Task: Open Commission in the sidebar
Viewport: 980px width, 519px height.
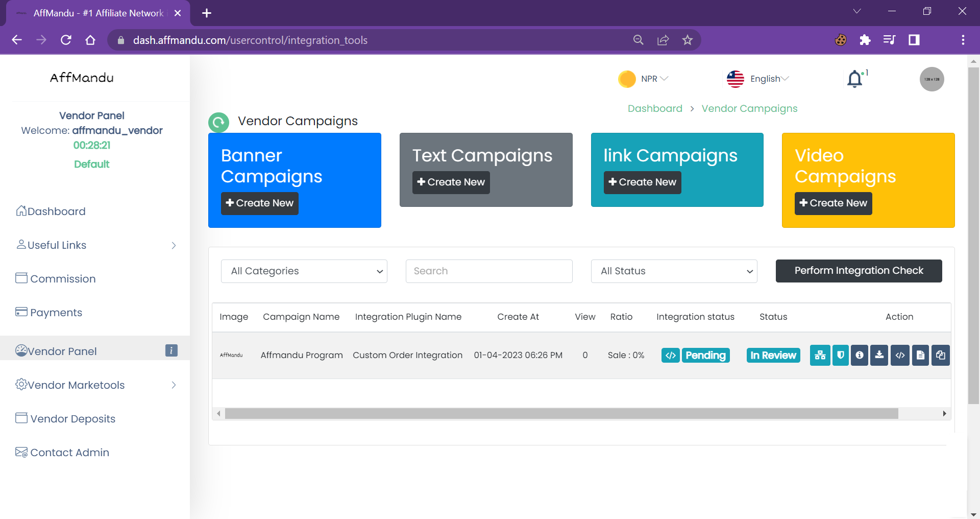Action: coord(56,278)
